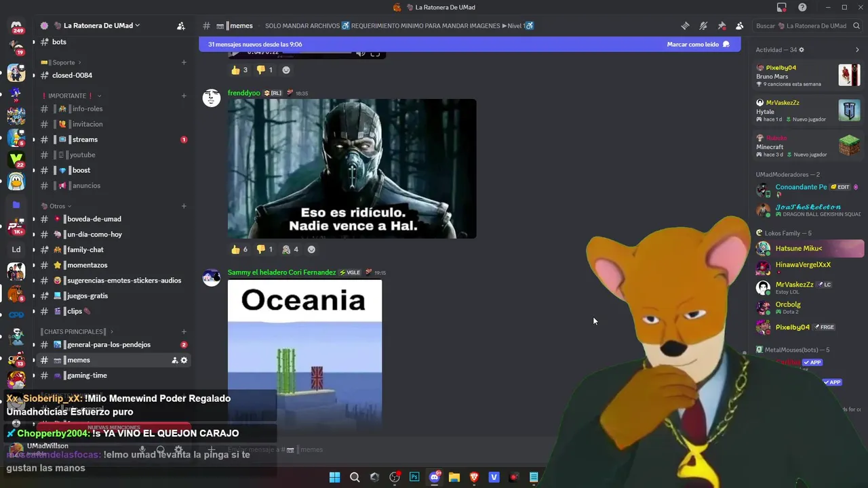This screenshot has height=488, width=868.
Task: Add reaction to frenddyoo's Sub-Zero meme
Action: (x=311, y=249)
